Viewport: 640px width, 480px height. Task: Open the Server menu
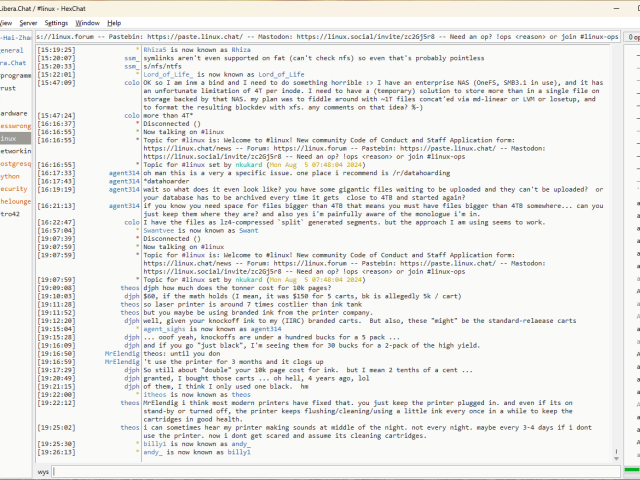click(27, 22)
